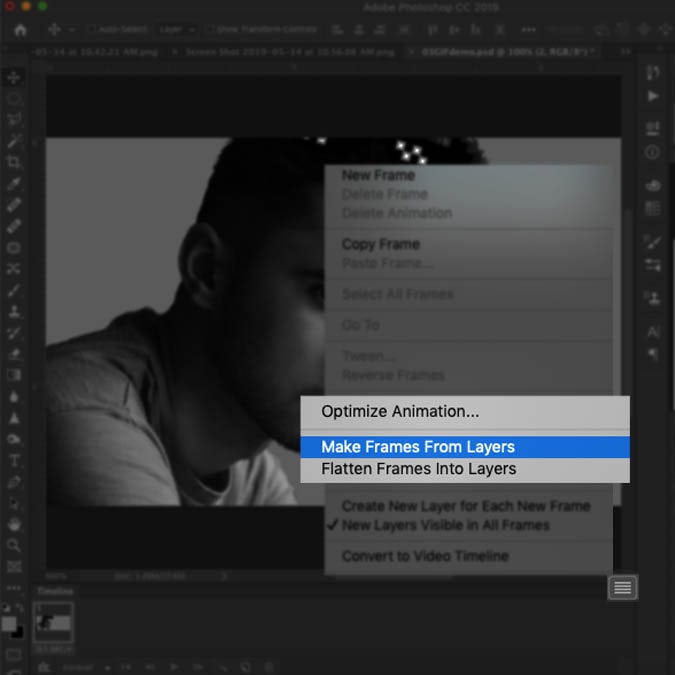Select the Zoom tool
Image resolution: width=675 pixels, height=675 pixels.
[14, 545]
